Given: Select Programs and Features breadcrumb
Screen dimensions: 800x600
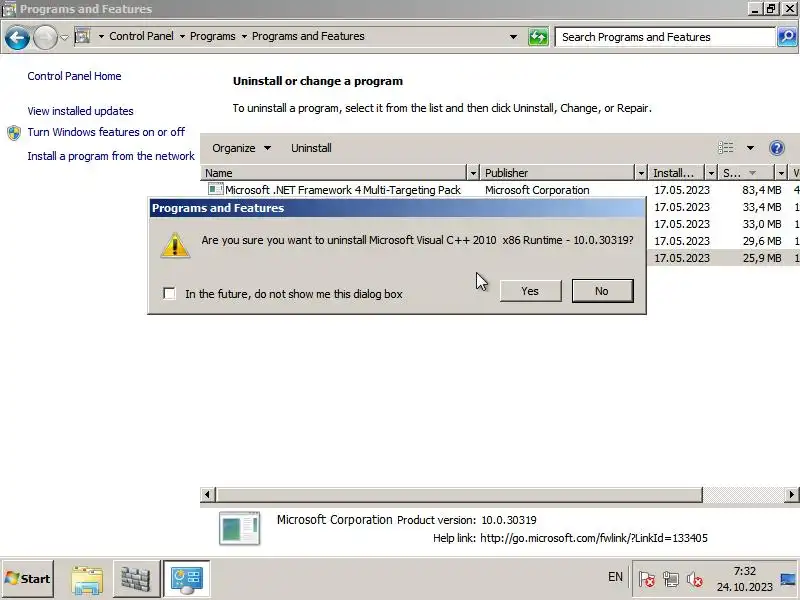Looking at the screenshot, I should click(x=308, y=36).
